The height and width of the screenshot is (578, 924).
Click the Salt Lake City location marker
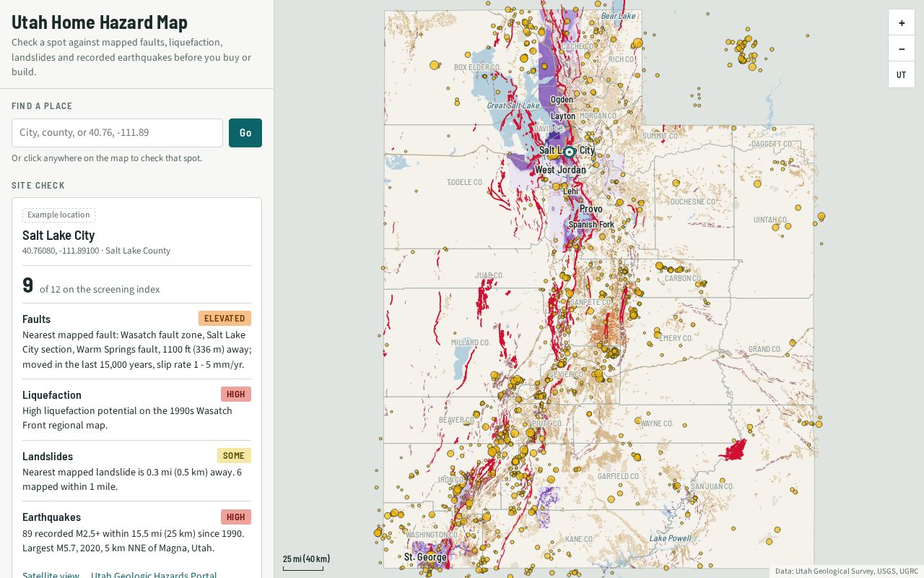click(x=569, y=152)
